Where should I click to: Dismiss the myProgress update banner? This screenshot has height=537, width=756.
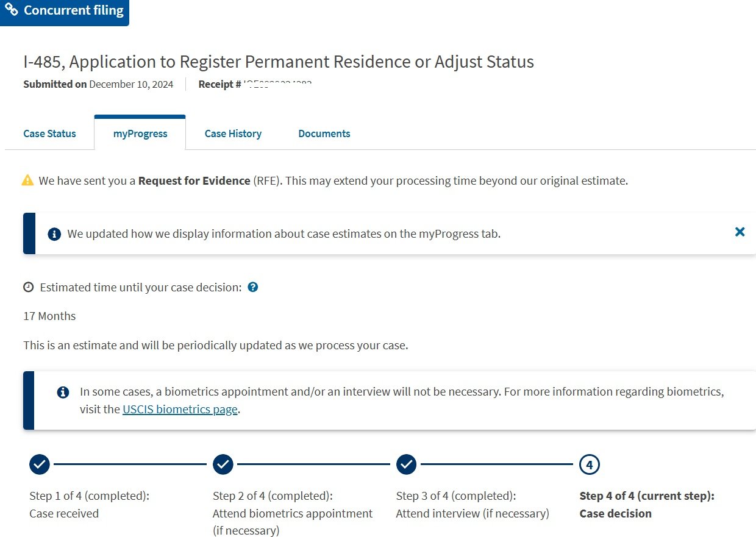[740, 232]
